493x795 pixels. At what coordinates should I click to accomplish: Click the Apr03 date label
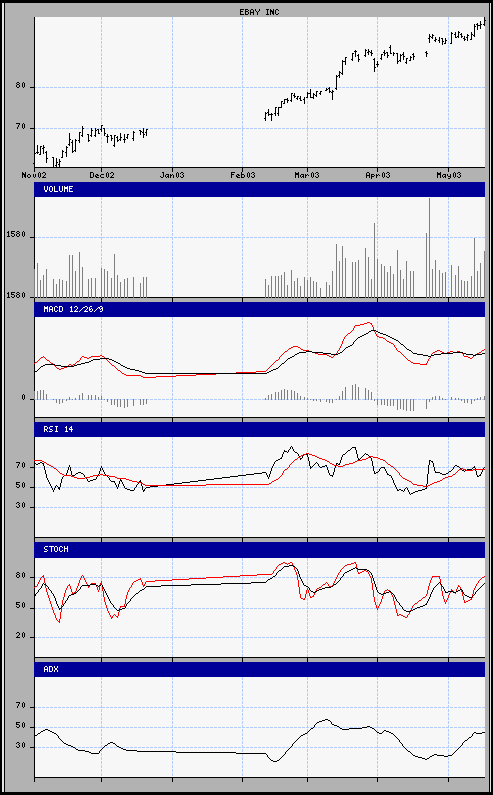378,175
